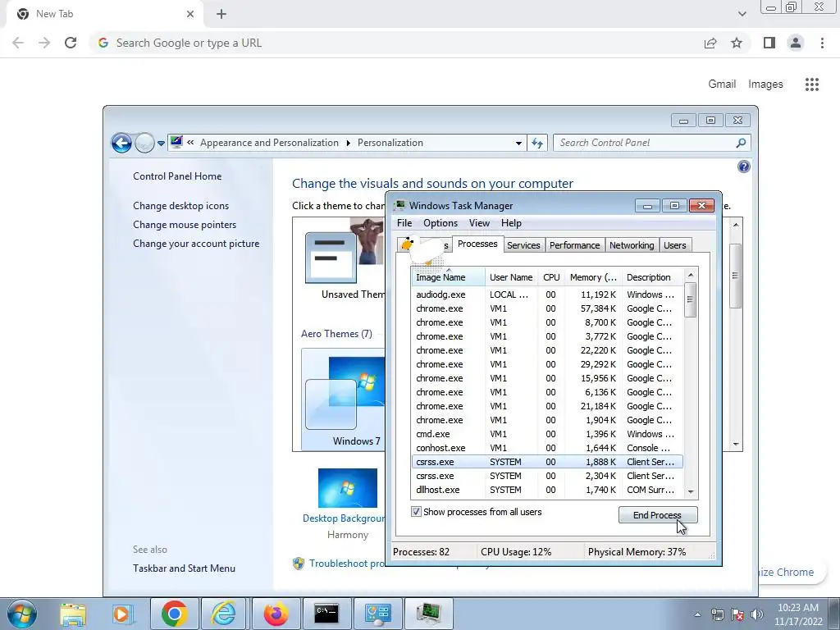Open Change mouse pointers link

click(x=185, y=225)
